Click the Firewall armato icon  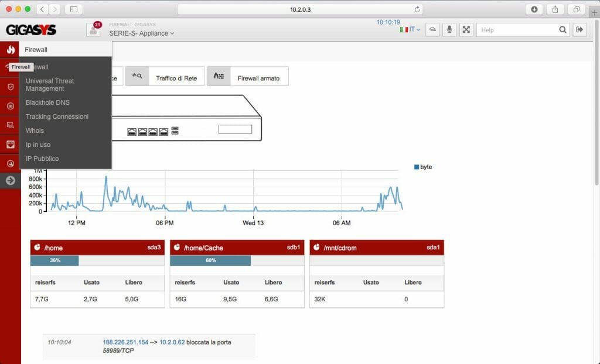tap(219, 75)
